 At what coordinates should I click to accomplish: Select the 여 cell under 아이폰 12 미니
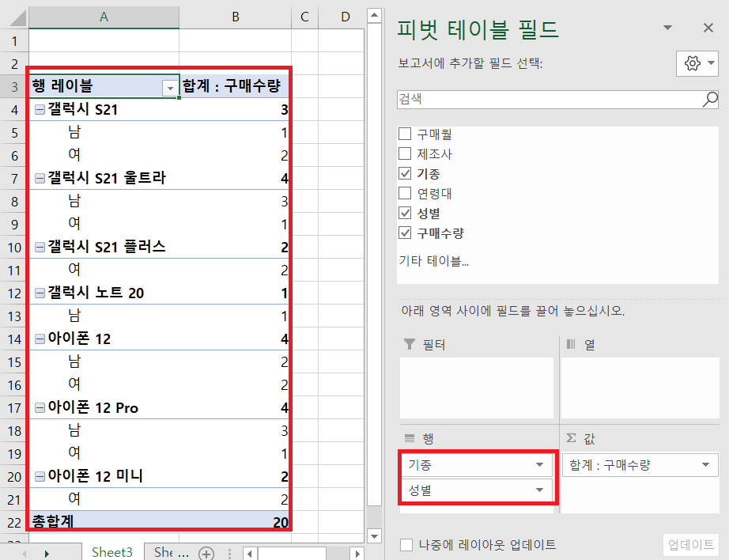[x=104, y=499]
